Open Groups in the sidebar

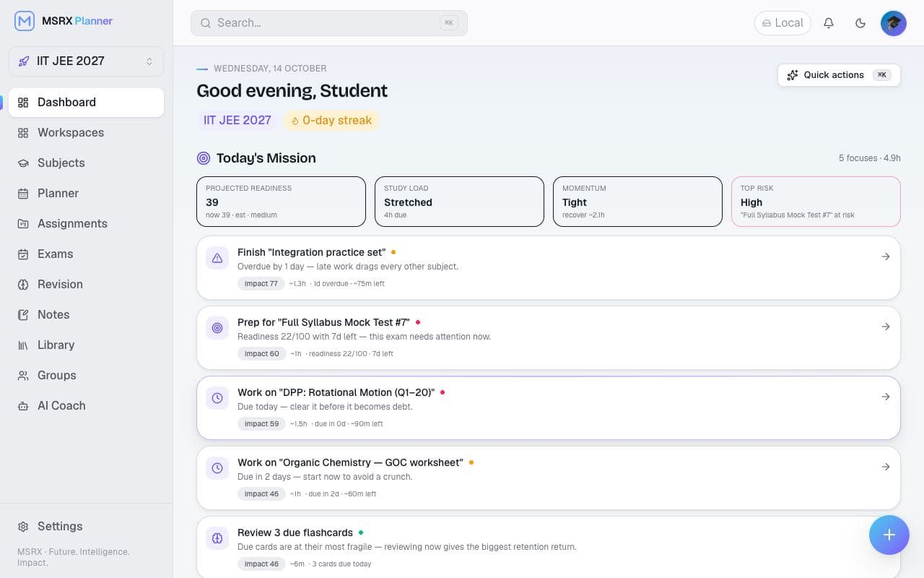click(86, 376)
